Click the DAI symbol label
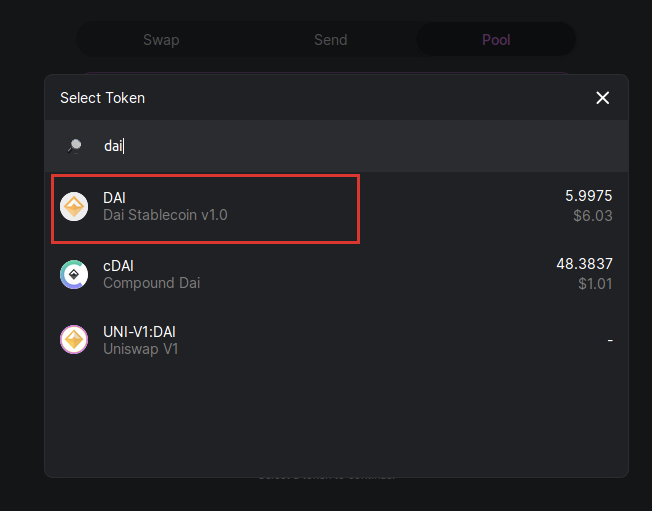 point(114,198)
